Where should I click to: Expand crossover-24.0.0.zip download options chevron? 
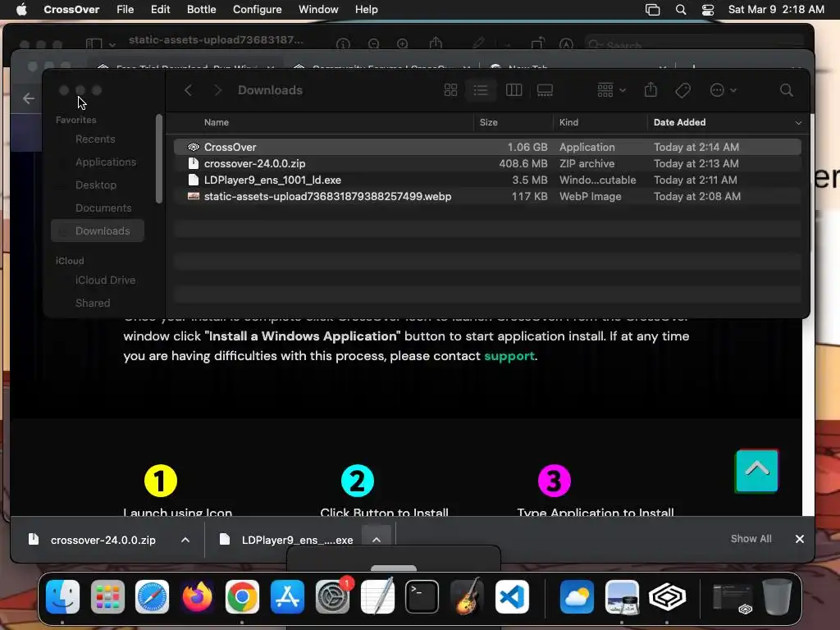(185, 540)
